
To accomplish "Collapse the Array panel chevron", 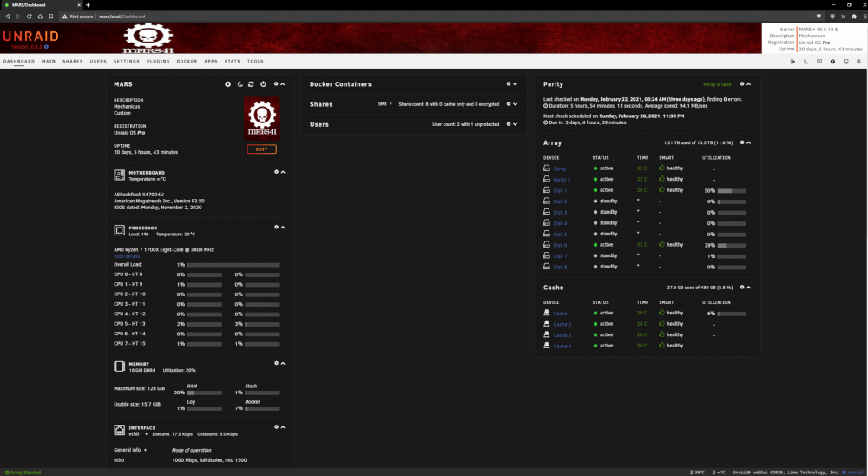I will (x=749, y=142).
